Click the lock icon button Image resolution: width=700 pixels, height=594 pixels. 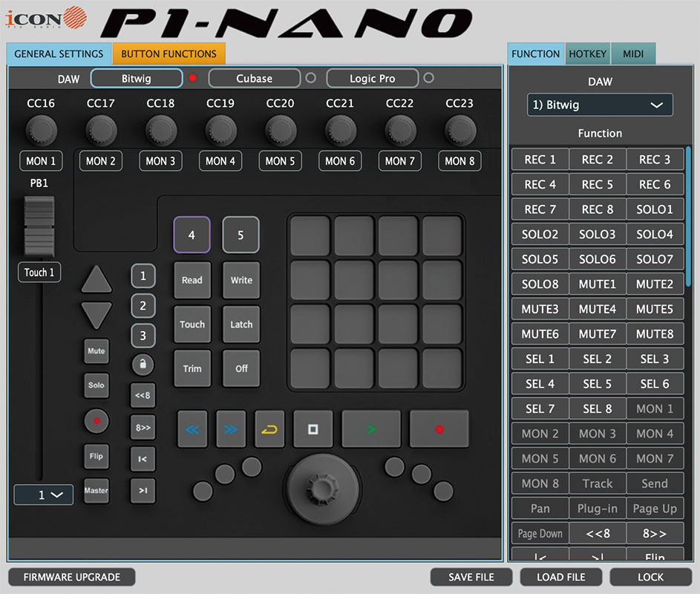click(143, 365)
